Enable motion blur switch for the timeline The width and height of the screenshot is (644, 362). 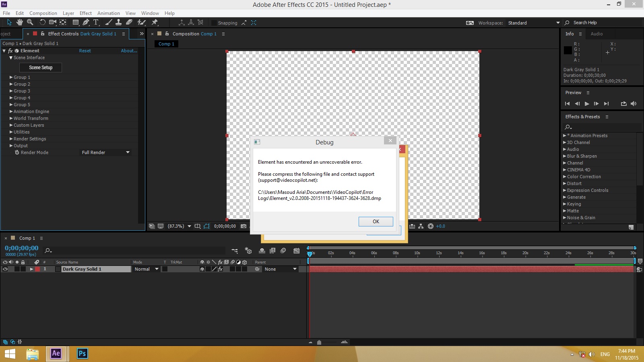tap(283, 251)
